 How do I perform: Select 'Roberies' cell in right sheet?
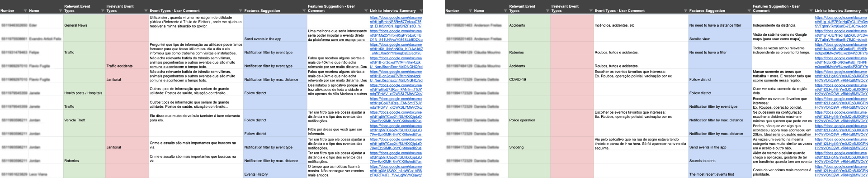click(x=529, y=48)
